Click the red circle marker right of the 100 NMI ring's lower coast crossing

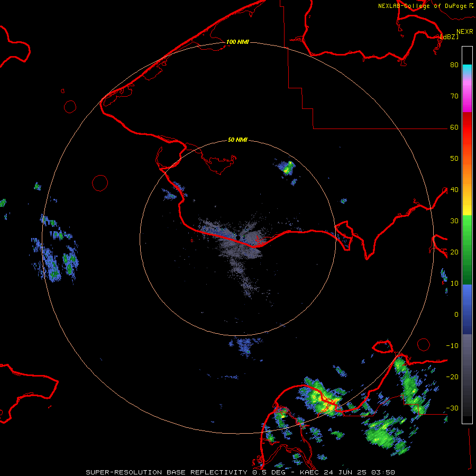[x=424, y=344]
